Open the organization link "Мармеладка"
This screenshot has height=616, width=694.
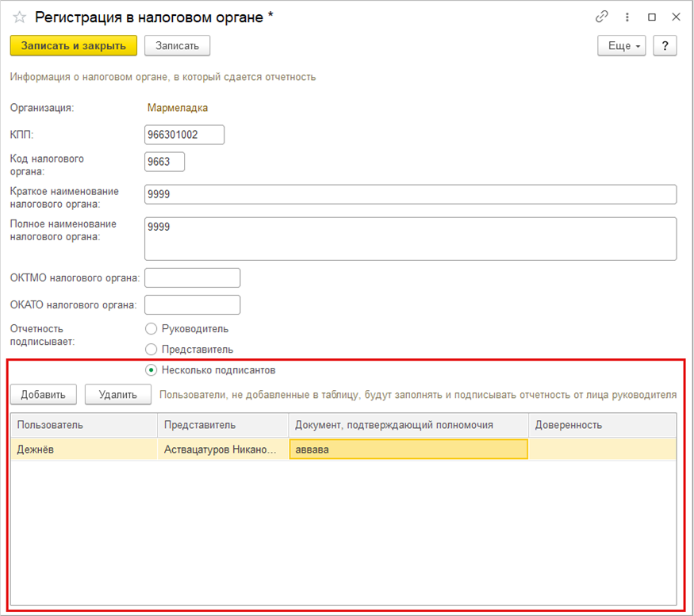click(x=178, y=108)
